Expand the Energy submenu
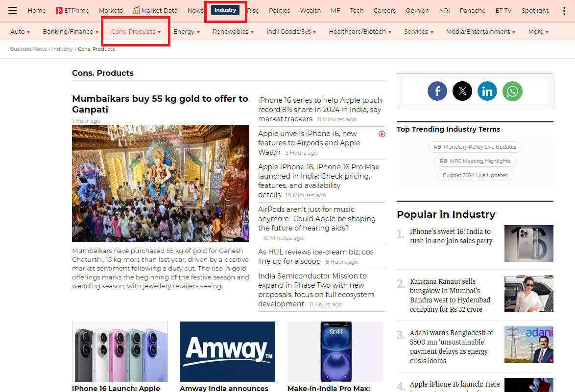Screen dimensions: 575x392 click(x=187, y=32)
